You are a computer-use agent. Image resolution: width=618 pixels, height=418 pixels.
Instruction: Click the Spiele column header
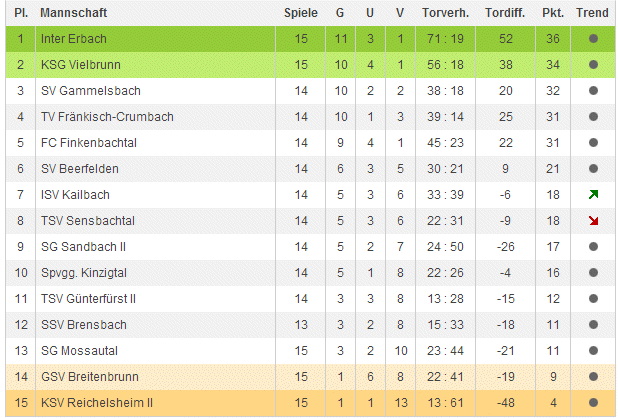click(300, 13)
